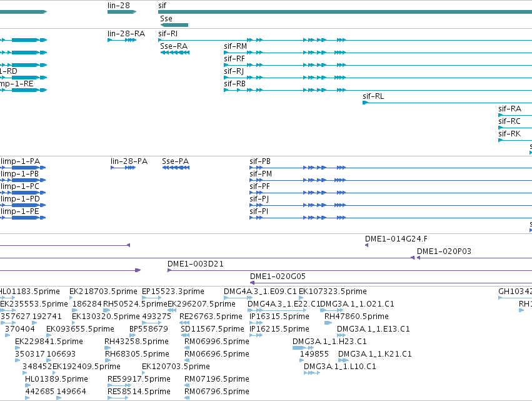
Task: Click the Sse-PA protein label
Action: pos(176,161)
